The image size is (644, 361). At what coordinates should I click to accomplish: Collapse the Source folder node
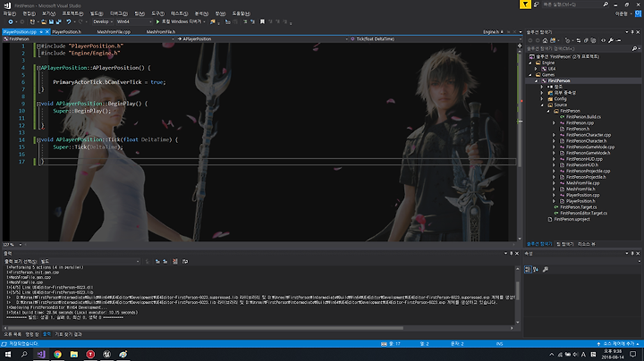click(x=542, y=105)
